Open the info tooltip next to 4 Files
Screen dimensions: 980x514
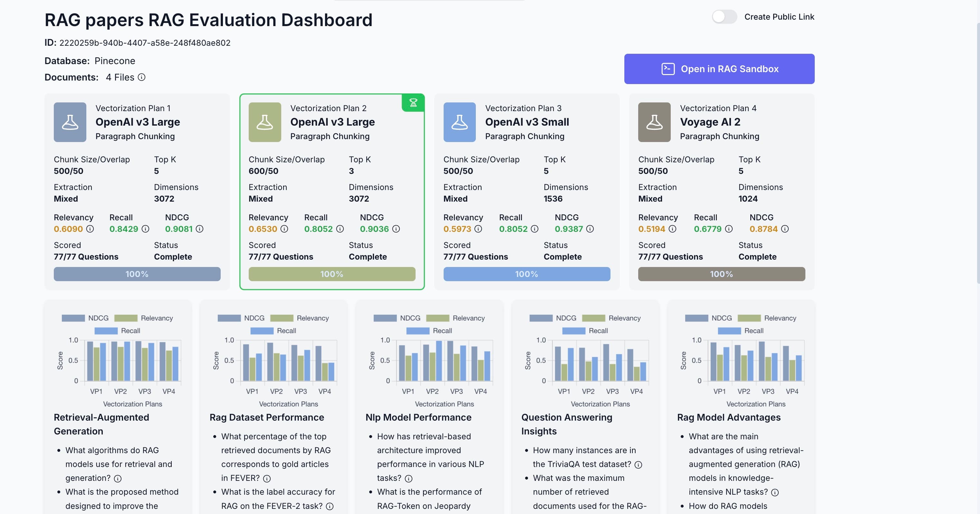[141, 77]
